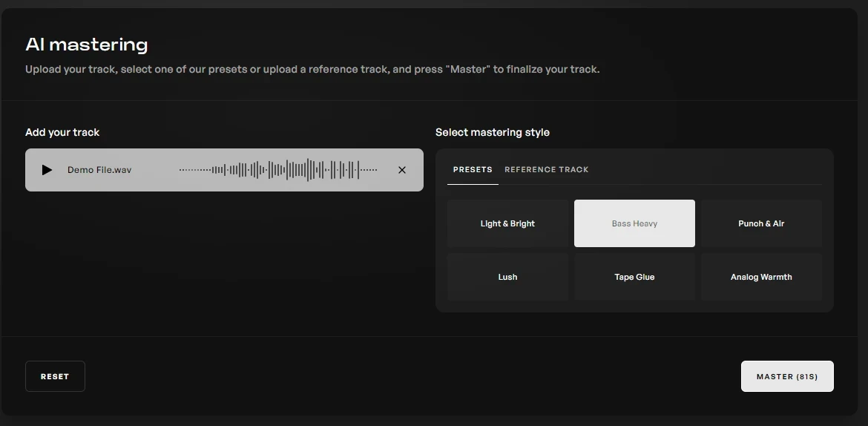868x426 pixels.
Task: Start mastering with Master (81S) button
Action: (x=787, y=376)
